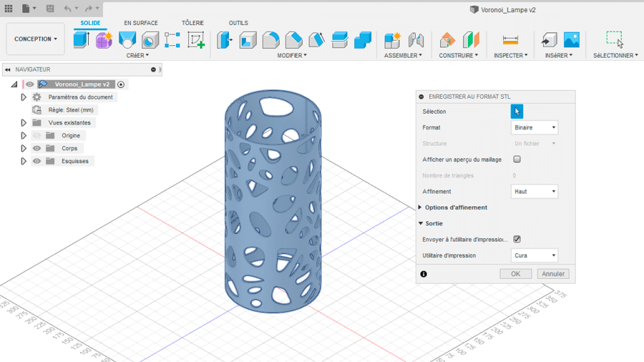Image resolution: width=644 pixels, height=362 pixels.
Task: Expand Paramètres du document node
Action: pyautogui.click(x=23, y=97)
